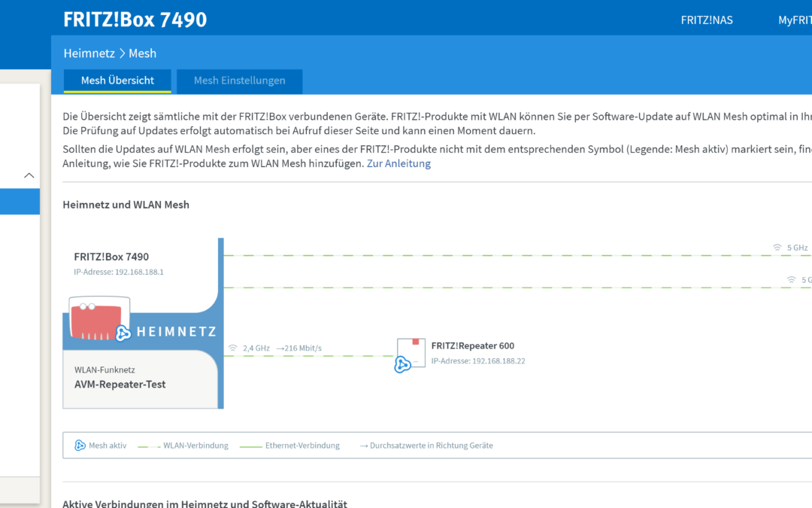Click the arrow before Durchsatzwerte in Richtung Geräte
The width and height of the screenshot is (812, 508).
coord(364,446)
